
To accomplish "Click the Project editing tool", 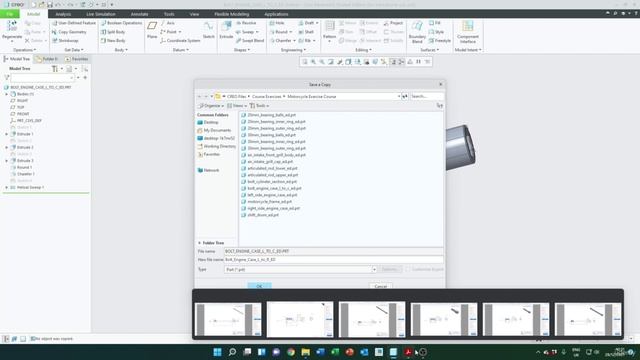I will click(393, 23).
